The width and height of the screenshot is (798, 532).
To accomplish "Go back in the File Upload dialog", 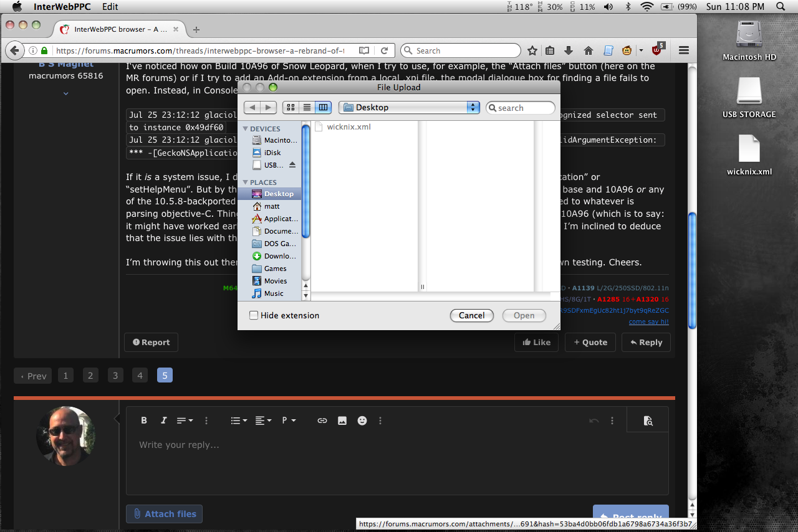I will [x=252, y=107].
